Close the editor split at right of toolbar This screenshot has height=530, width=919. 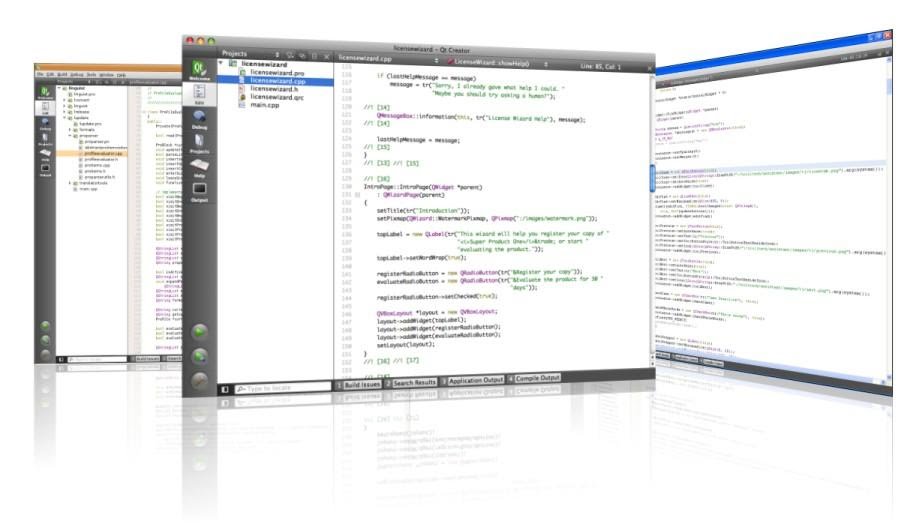[649, 68]
